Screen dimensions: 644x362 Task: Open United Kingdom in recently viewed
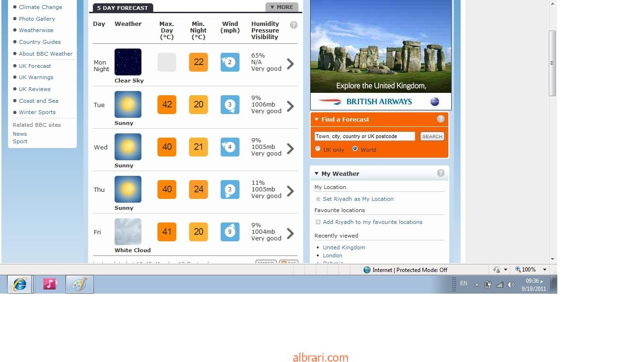tap(344, 247)
